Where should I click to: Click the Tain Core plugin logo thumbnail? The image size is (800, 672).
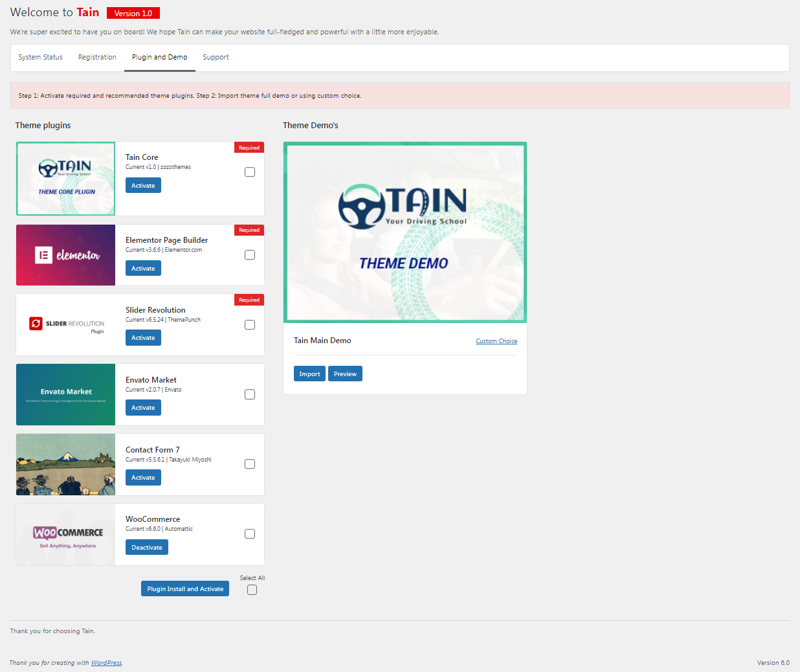[x=65, y=179]
